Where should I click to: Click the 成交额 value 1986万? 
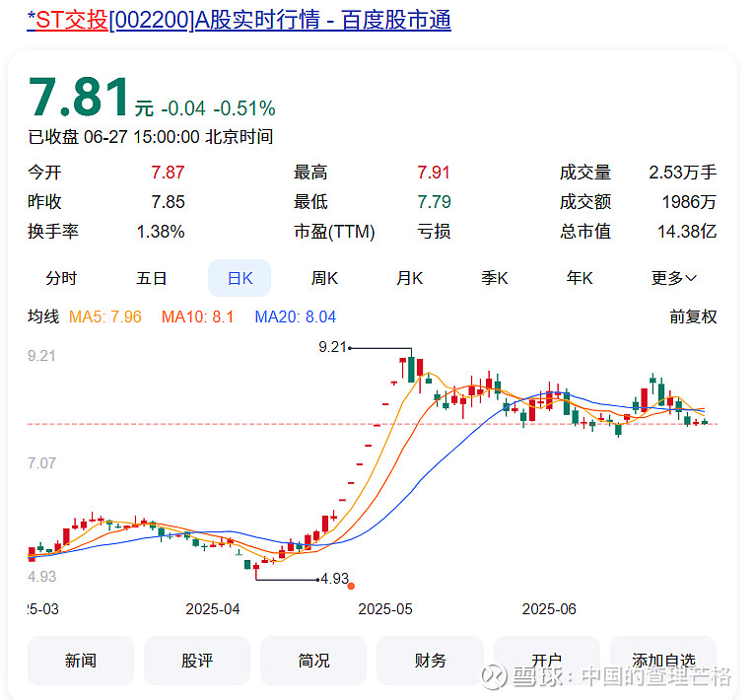pos(689,202)
